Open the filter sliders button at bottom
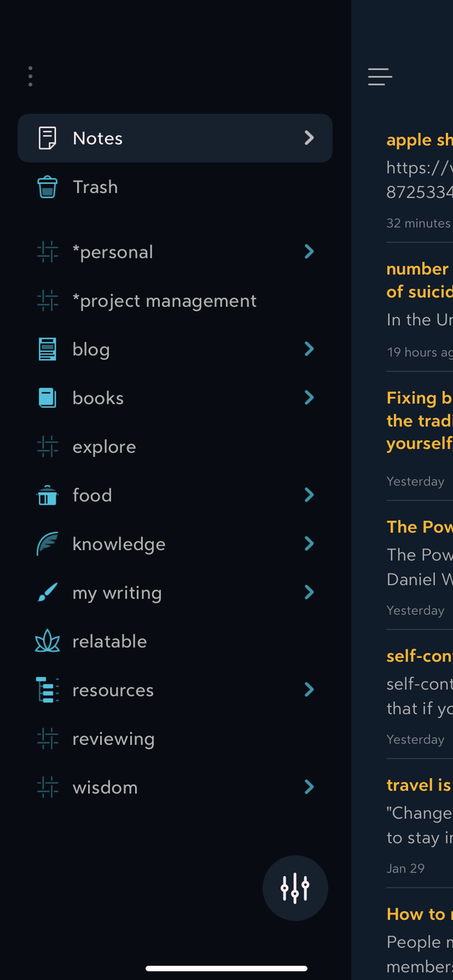The width and height of the screenshot is (453, 980). pos(295,888)
